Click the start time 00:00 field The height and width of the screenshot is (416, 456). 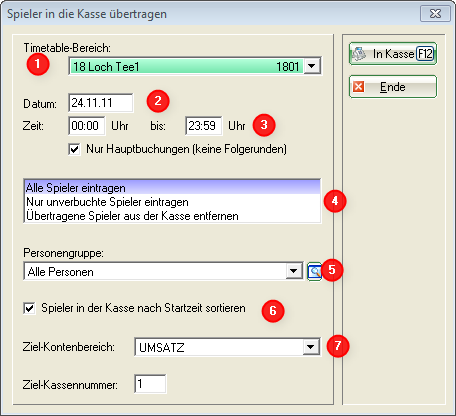(87, 126)
